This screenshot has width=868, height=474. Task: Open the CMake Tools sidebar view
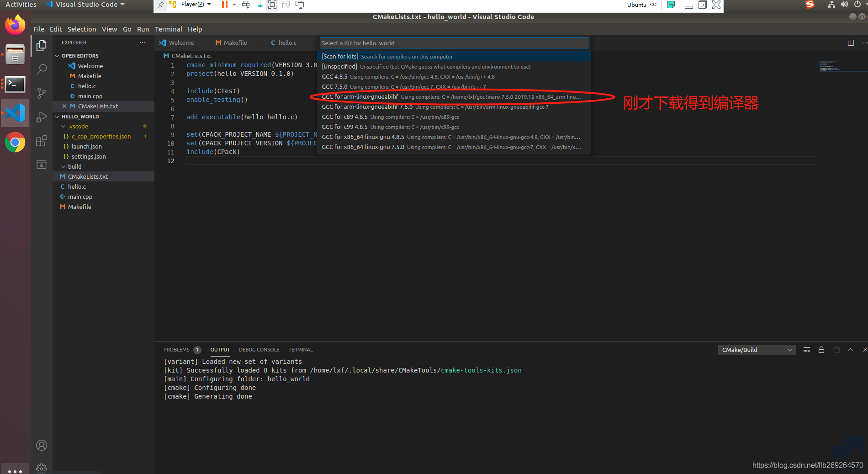[x=42, y=165]
